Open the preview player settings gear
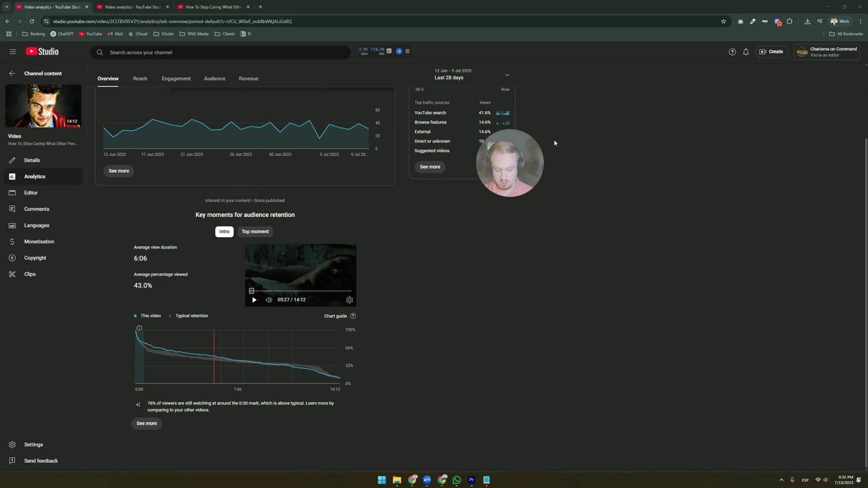 pyautogui.click(x=349, y=300)
